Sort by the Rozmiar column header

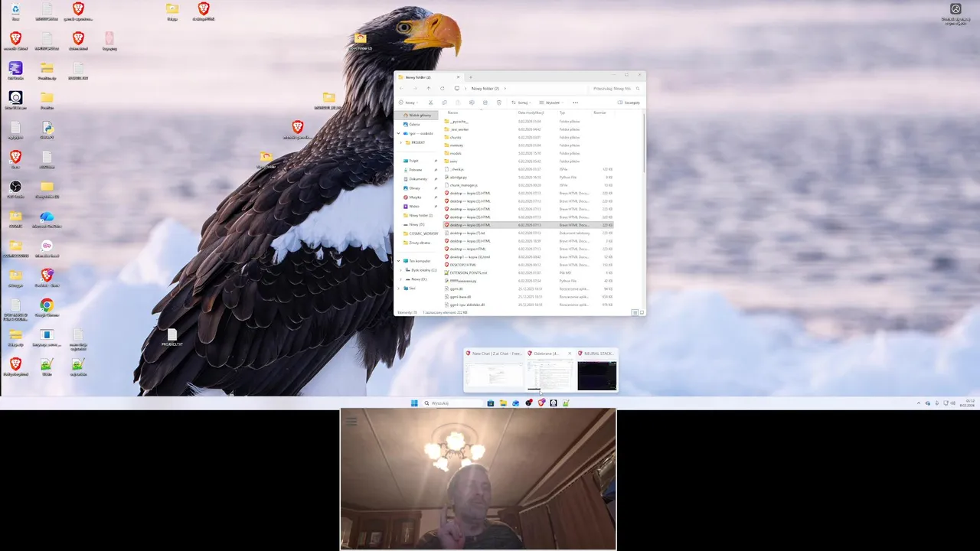(599, 112)
